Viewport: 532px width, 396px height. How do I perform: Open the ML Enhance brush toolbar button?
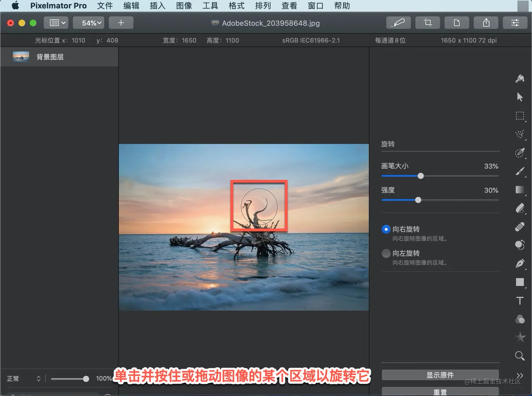click(398, 23)
